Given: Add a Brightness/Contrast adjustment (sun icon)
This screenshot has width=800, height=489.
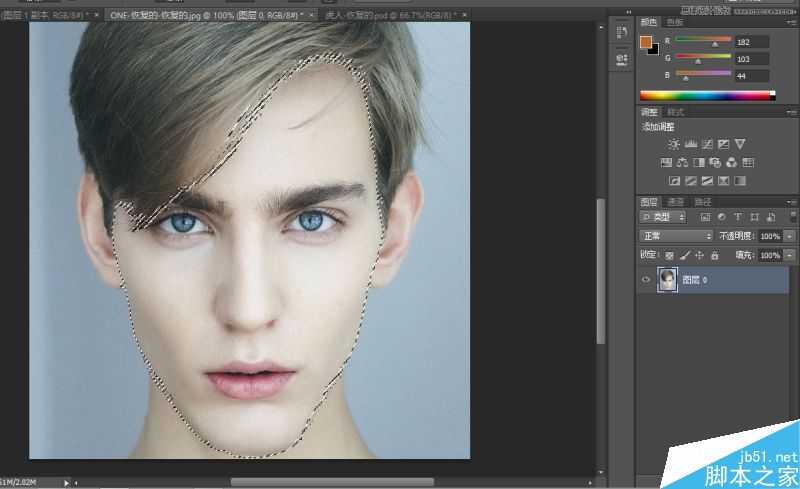Looking at the screenshot, I should [x=673, y=145].
